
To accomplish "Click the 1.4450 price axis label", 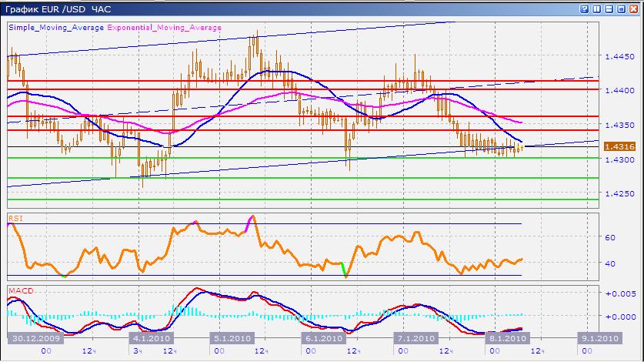I will click(619, 56).
